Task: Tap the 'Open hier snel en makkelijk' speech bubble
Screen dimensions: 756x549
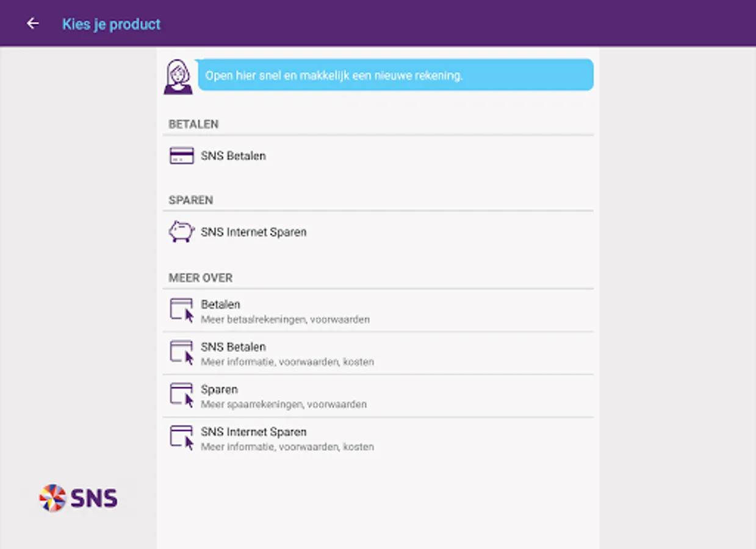Action: pyautogui.click(x=395, y=75)
